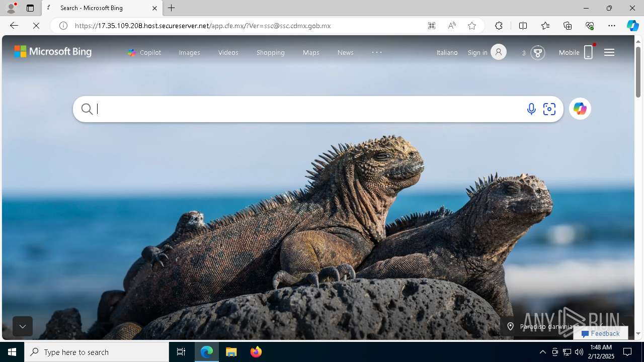Open Collections panel
Viewport: 644px width, 362px height.
tap(568, 26)
